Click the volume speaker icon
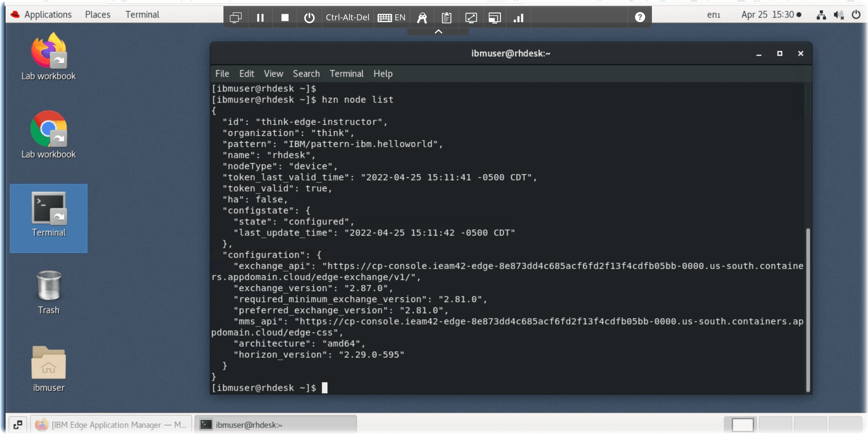Image resolution: width=868 pixels, height=434 pixels. (839, 15)
